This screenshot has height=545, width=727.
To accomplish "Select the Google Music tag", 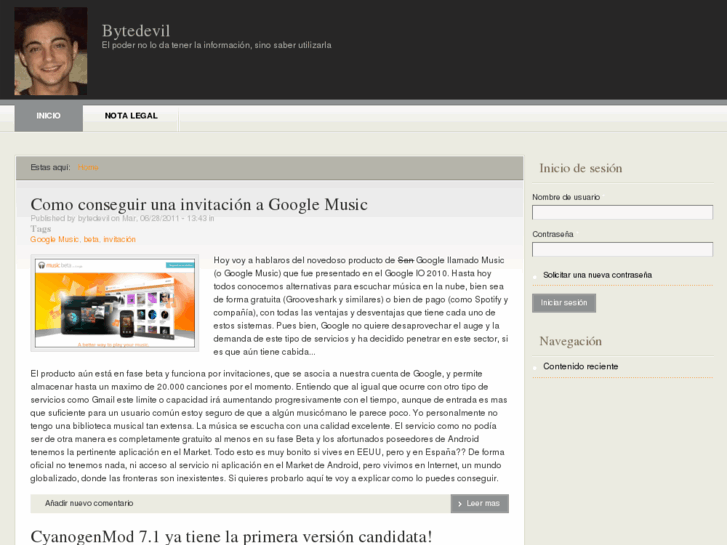I will tap(54, 239).
